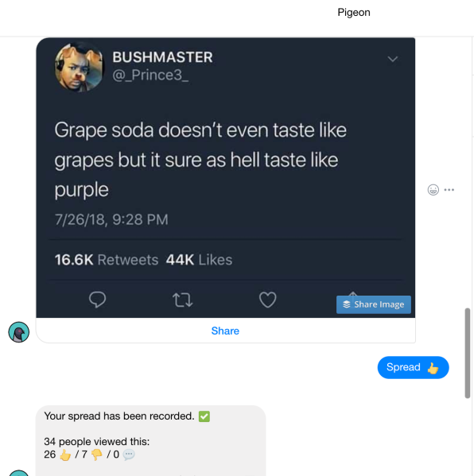Click the Pigeon bot avatar beside the card
This screenshot has width=474, height=476.
pos(19,332)
